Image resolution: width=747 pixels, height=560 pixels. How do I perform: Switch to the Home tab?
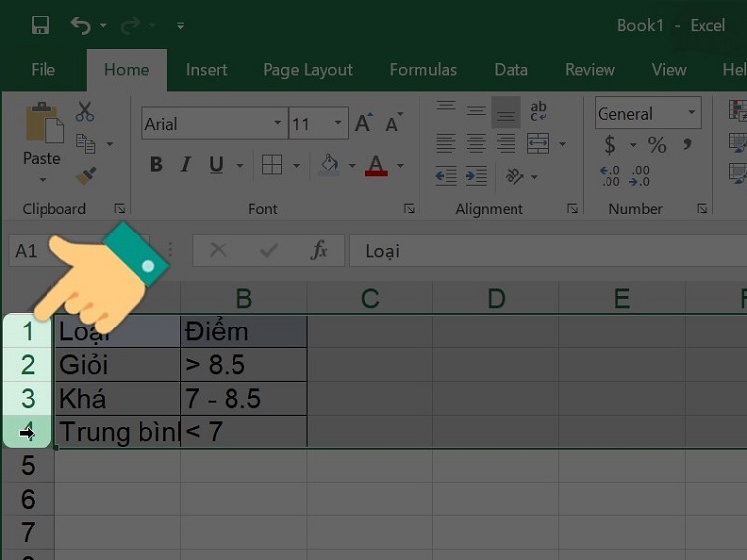pos(127,70)
